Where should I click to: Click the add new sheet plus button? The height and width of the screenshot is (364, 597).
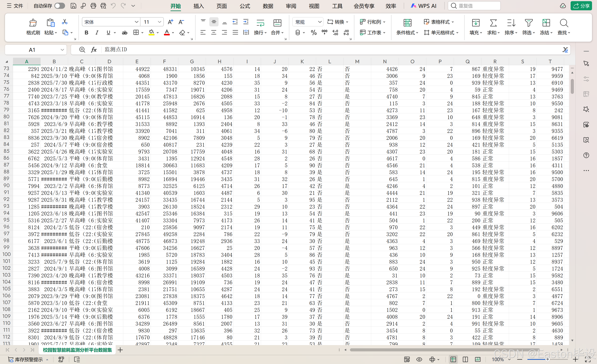pos(120,350)
